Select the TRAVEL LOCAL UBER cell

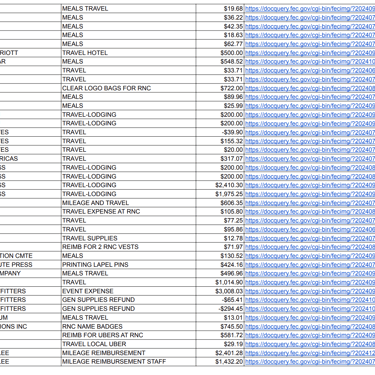129,344
